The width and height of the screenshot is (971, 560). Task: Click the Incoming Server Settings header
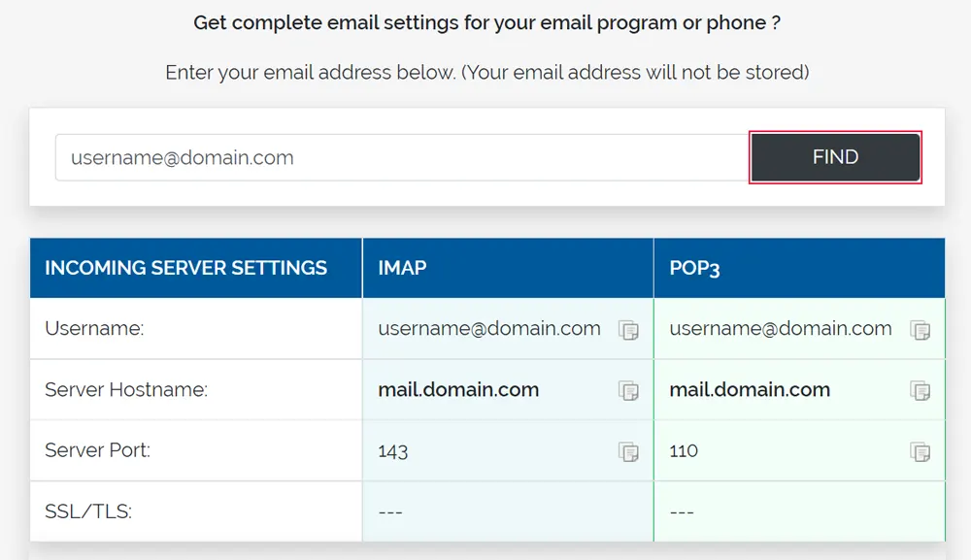[x=186, y=268]
